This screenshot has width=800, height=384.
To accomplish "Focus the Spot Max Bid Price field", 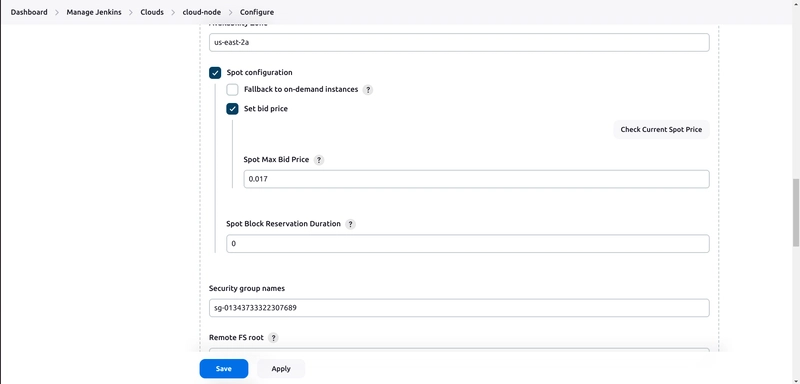I will 477,179.
